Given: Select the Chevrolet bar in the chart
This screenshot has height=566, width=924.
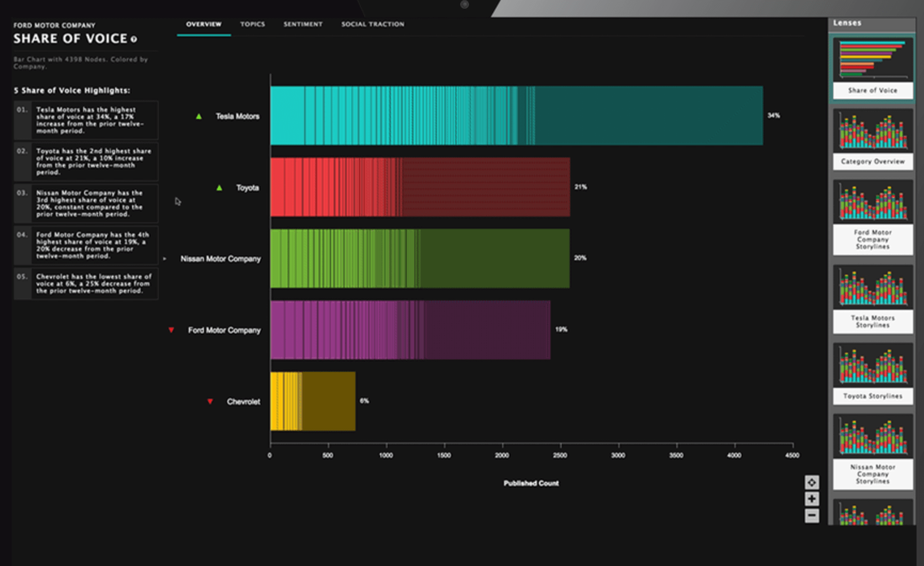Looking at the screenshot, I should coord(314,401).
